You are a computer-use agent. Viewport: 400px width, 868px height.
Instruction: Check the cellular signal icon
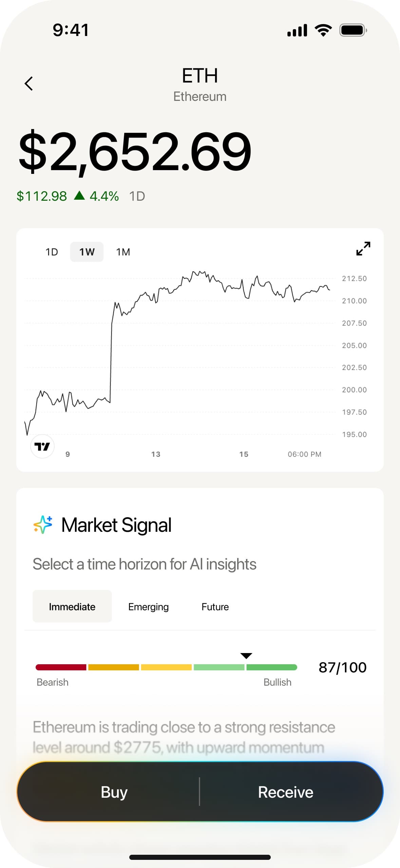[x=297, y=31]
